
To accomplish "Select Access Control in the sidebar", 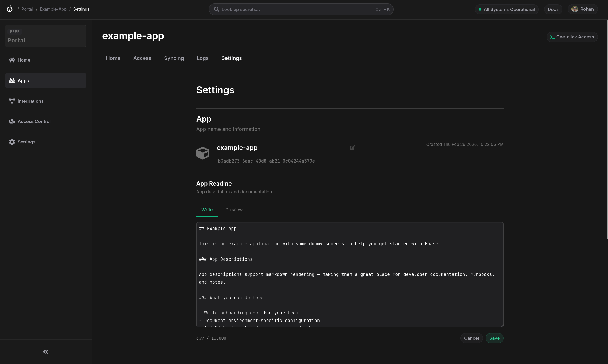I will 34,121.
